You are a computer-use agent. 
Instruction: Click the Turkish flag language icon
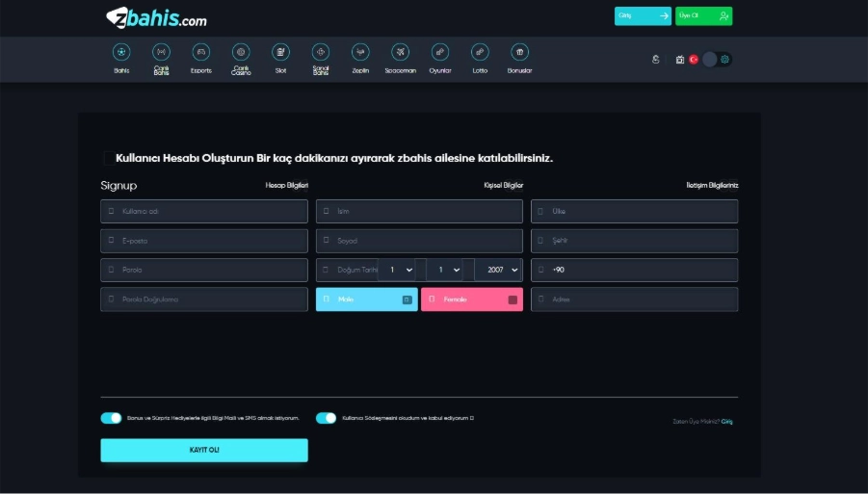click(694, 60)
